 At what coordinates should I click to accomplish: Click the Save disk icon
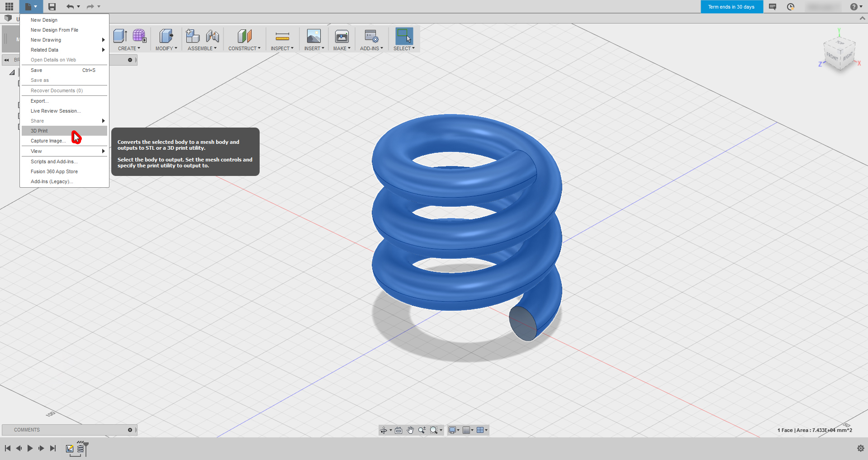point(52,7)
